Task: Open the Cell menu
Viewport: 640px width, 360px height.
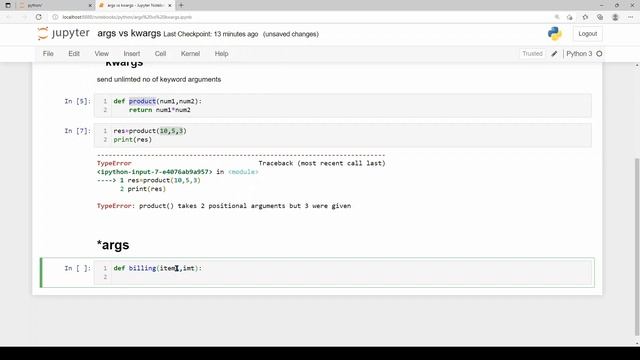Action: click(160, 54)
